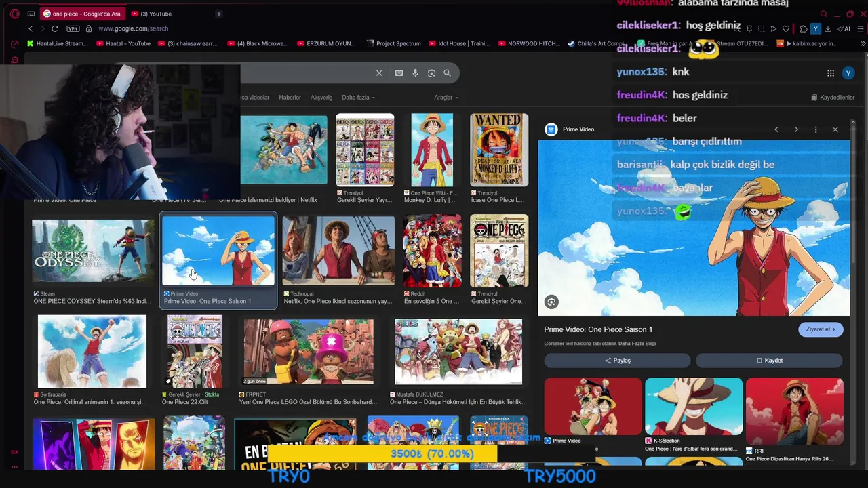Open a new browser tab

point(218,14)
